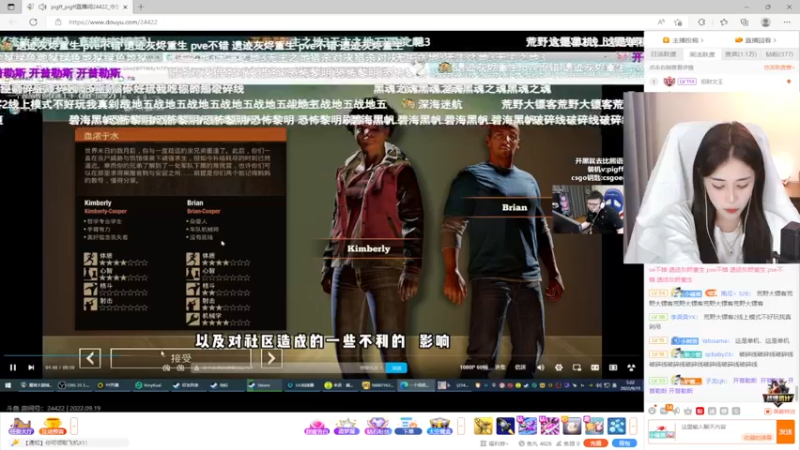The width and height of the screenshot is (800, 450).
Task: Open the 任务大厅 icon
Action: click(21, 427)
